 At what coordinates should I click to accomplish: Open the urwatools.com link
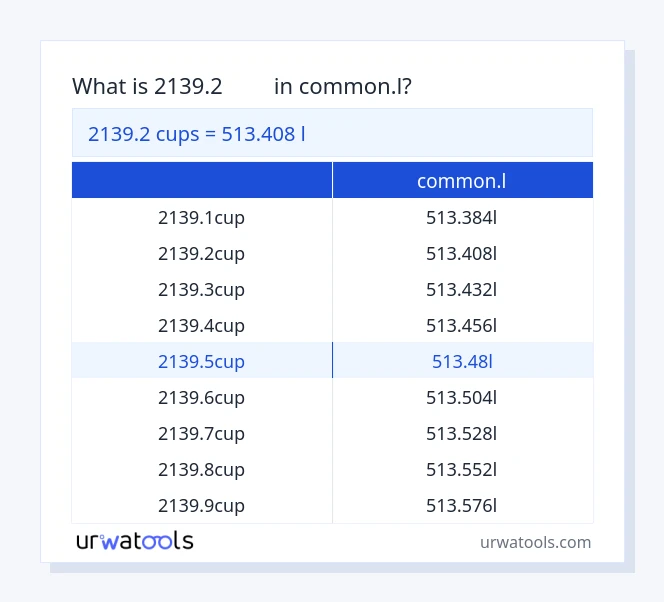(x=535, y=542)
